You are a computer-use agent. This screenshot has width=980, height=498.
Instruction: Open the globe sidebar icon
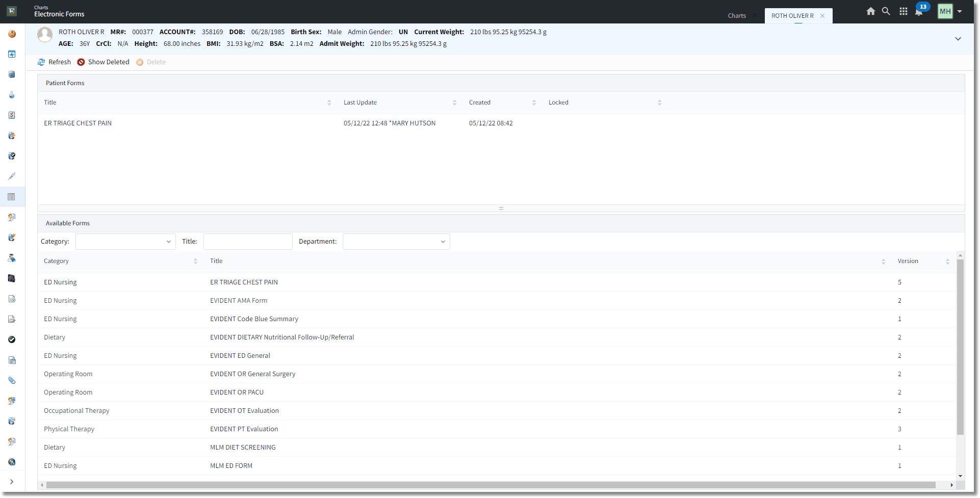click(12, 462)
